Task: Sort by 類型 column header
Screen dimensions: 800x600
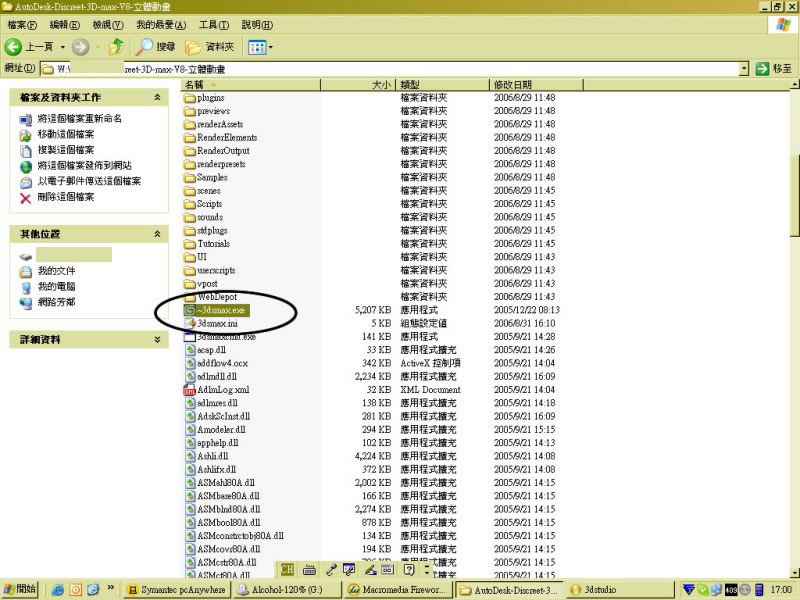Action: coord(442,85)
